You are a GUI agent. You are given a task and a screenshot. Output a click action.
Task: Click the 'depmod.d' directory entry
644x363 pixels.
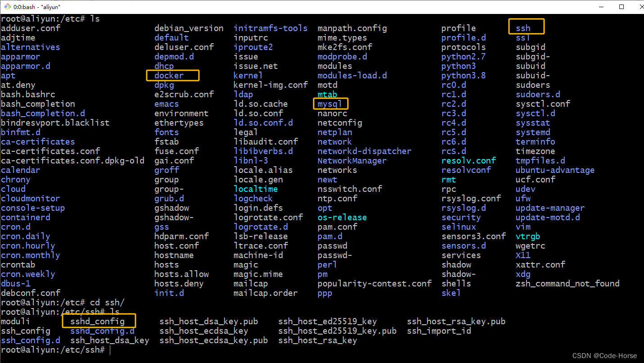pyautogui.click(x=174, y=56)
